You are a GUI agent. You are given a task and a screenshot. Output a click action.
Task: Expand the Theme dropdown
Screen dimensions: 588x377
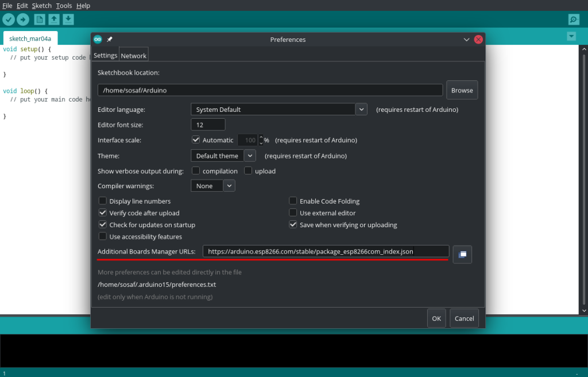[250, 156]
